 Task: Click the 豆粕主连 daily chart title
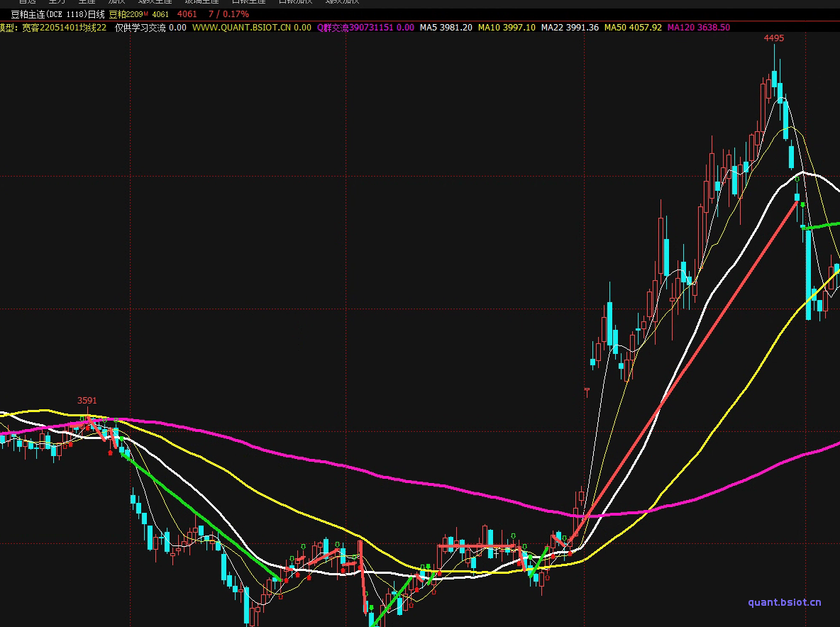point(57,14)
